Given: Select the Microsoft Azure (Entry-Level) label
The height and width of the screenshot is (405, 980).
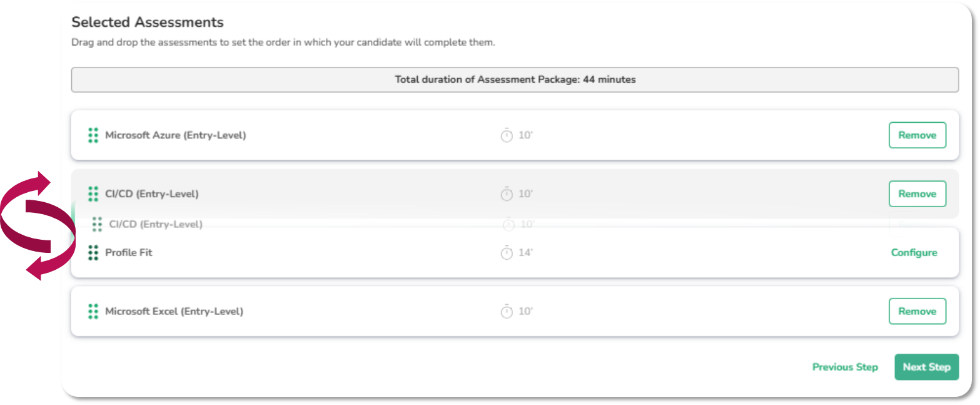Looking at the screenshot, I should [x=176, y=135].
